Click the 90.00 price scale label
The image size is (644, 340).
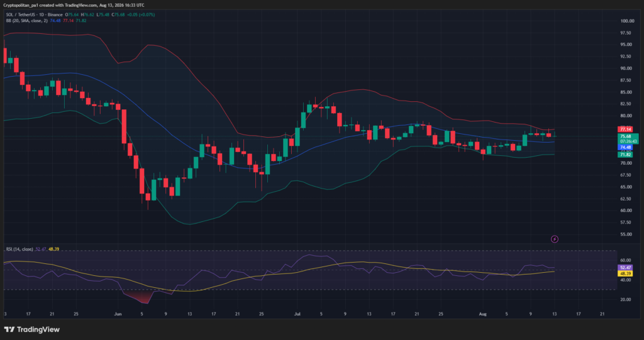(x=626, y=69)
